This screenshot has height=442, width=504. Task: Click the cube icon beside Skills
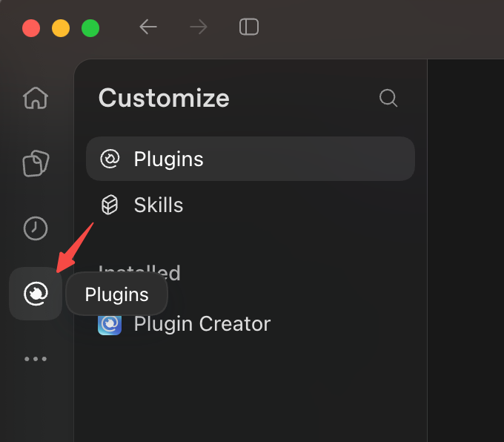(x=110, y=205)
